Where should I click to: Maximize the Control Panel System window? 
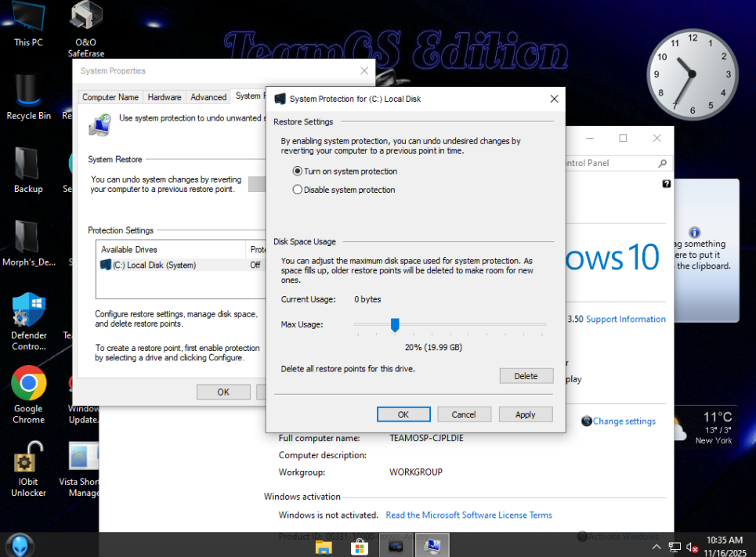(x=623, y=139)
